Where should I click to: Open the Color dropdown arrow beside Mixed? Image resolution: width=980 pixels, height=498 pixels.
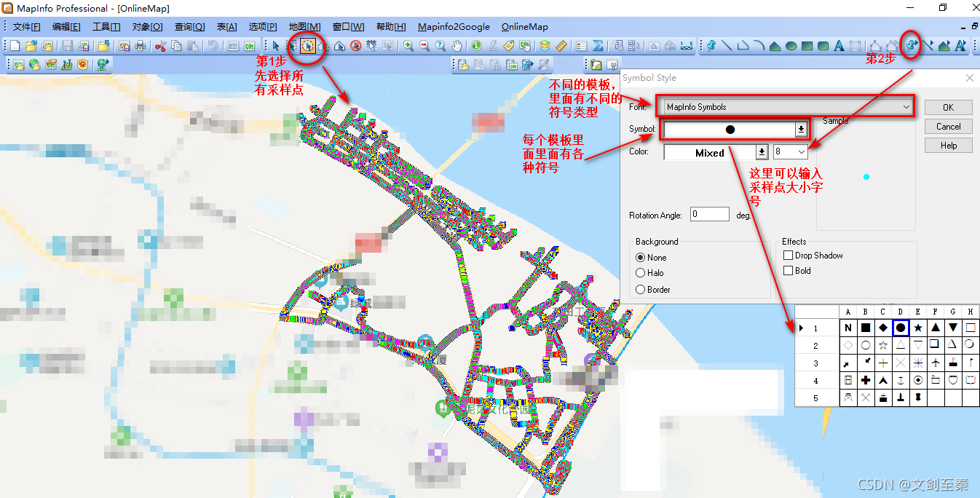tap(762, 152)
